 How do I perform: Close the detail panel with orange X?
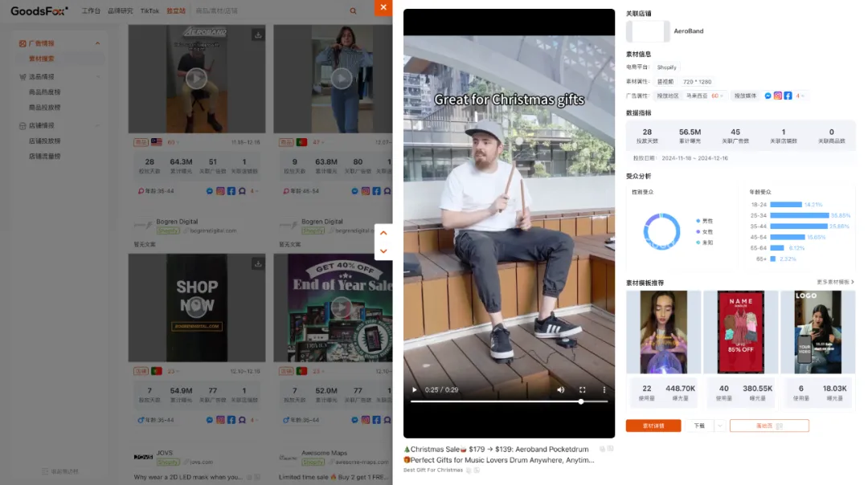(383, 8)
